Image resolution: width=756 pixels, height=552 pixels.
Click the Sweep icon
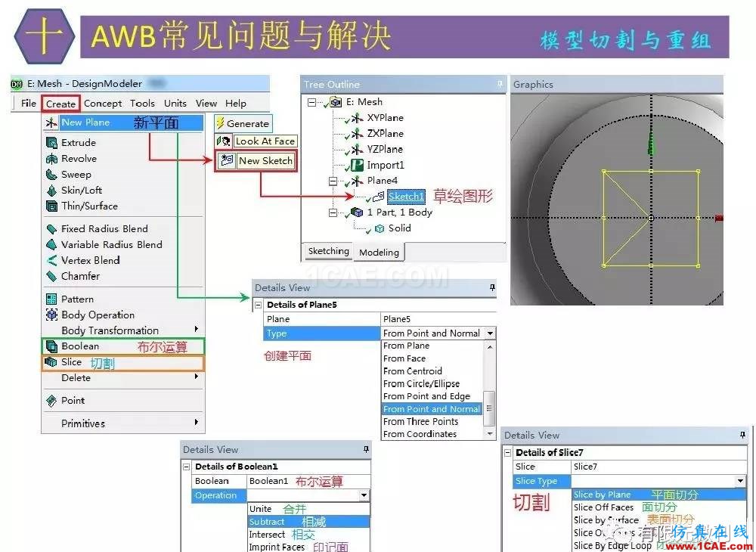tap(51, 175)
